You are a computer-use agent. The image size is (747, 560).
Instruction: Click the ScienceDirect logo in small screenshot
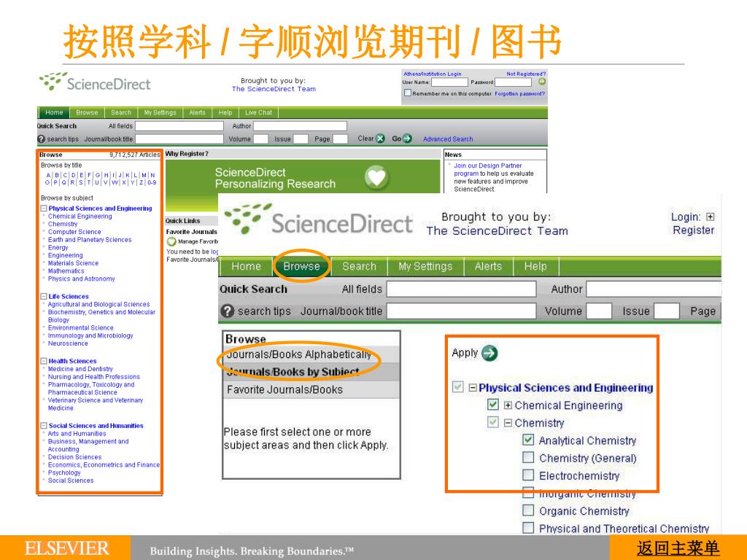tap(94, 82)
